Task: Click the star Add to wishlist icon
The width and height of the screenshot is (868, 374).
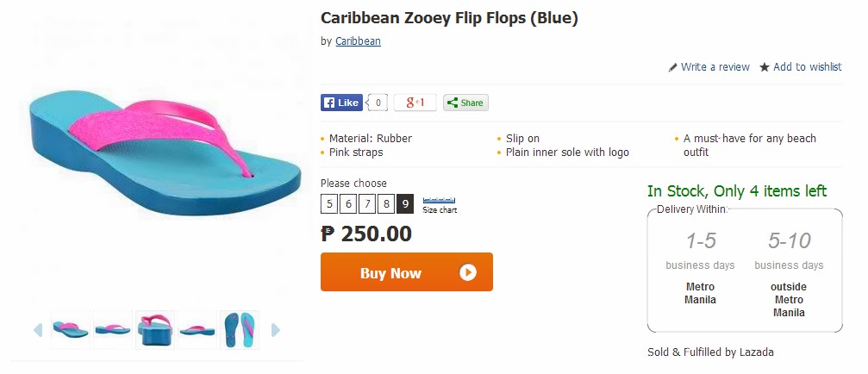Action: point(765,67)
